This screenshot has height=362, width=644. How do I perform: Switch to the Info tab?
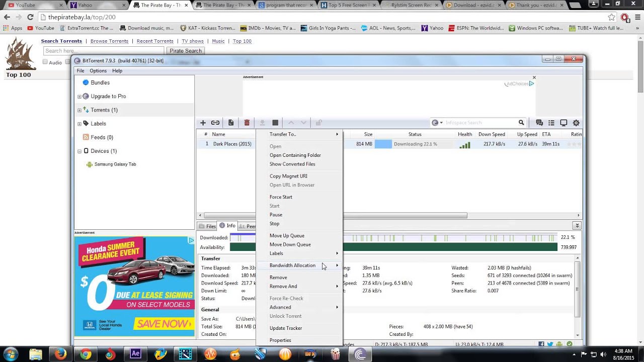click(x=227, y=226)
